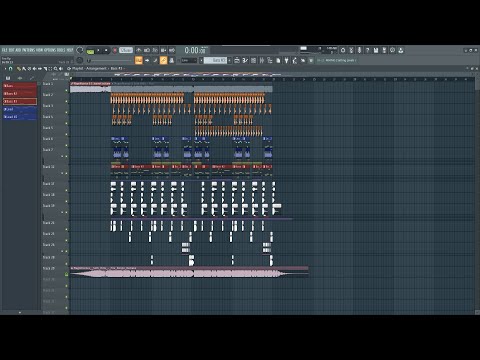The width and height of the screenshot is (480, 360).
Task: Click the second orange-highlighted view button
Action: [163, 60]
